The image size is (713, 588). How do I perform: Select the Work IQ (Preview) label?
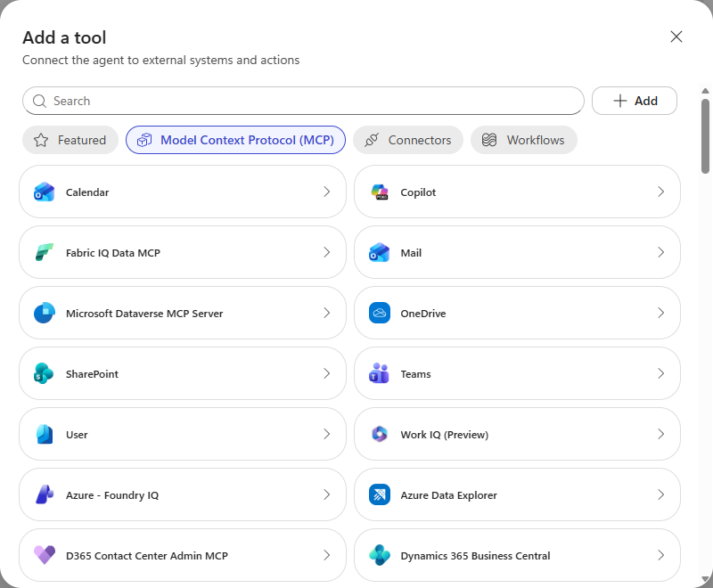click(x=444, y=435)
